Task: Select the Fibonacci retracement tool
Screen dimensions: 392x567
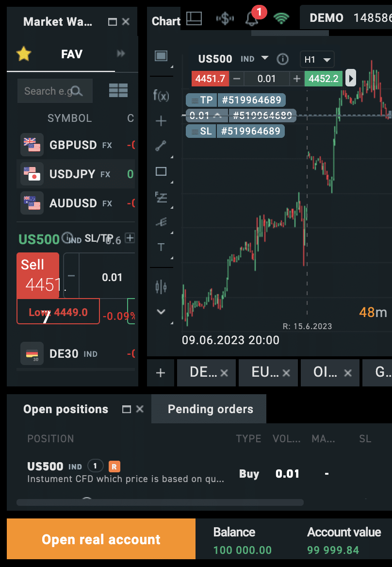Action: [x=161, y=197]
